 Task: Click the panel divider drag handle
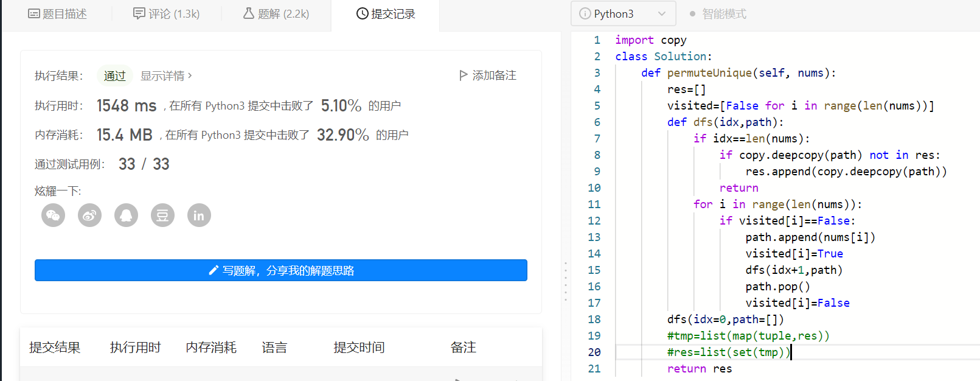[565, 281]
